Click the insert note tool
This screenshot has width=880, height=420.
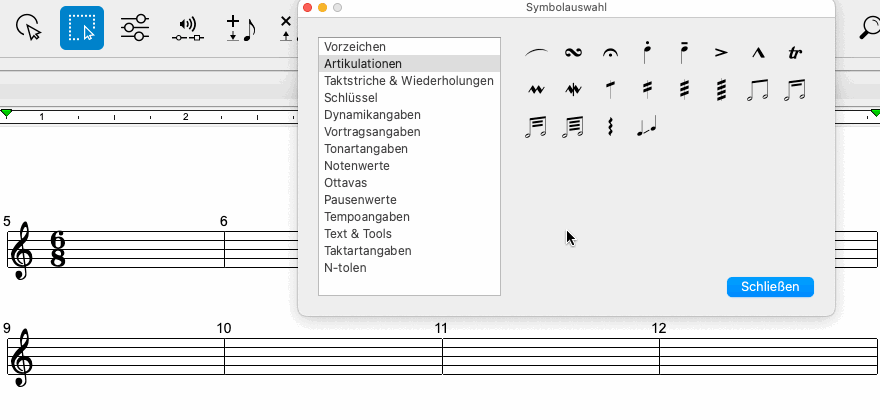pos(240,28)
